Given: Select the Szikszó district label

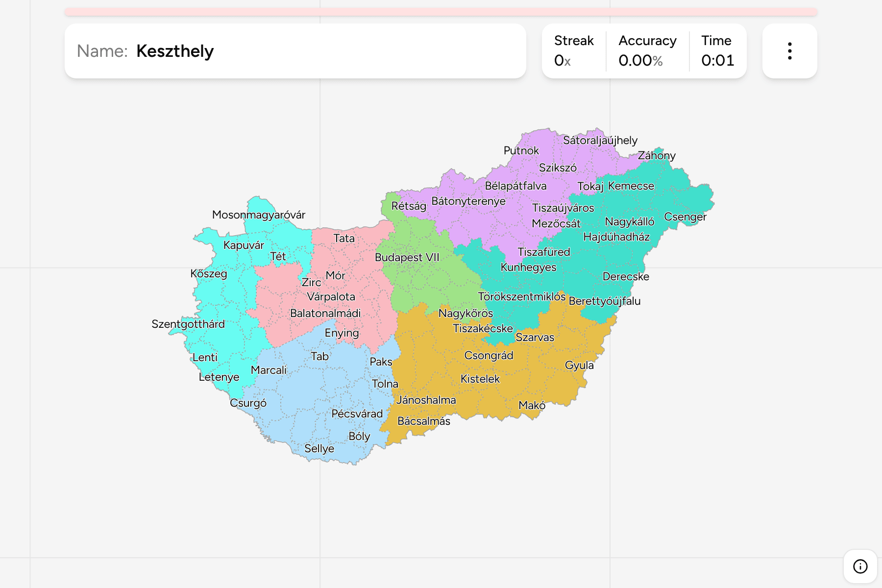Looking at the screenshot, I should [558, 168].
